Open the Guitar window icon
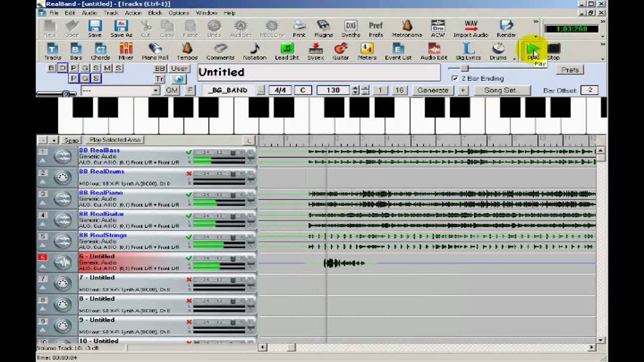This screenshot has width=644, height=362. pyautogui.click(x=341, y=51)
